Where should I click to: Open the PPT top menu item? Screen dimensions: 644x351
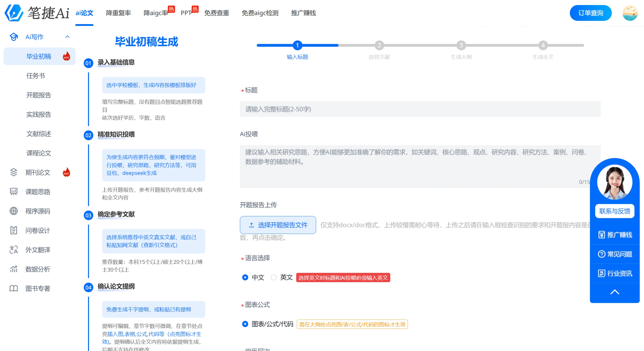point(186,13)
